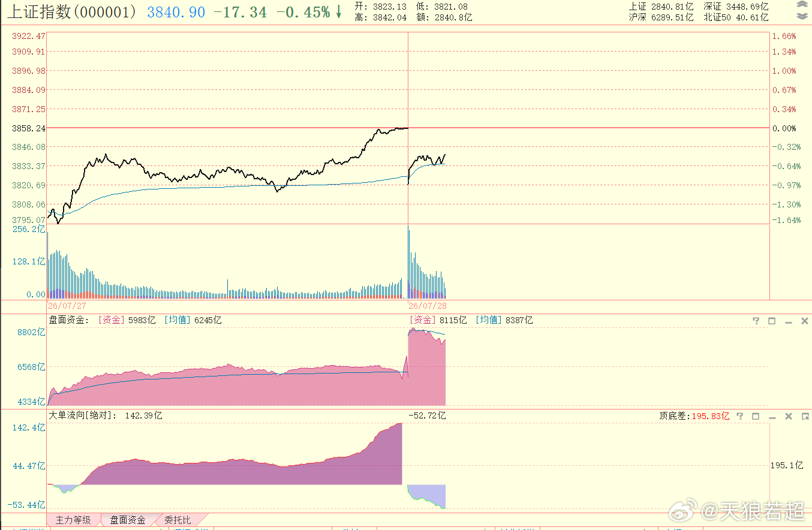Click the 6568亿 funds axis label

coord(31,367)
